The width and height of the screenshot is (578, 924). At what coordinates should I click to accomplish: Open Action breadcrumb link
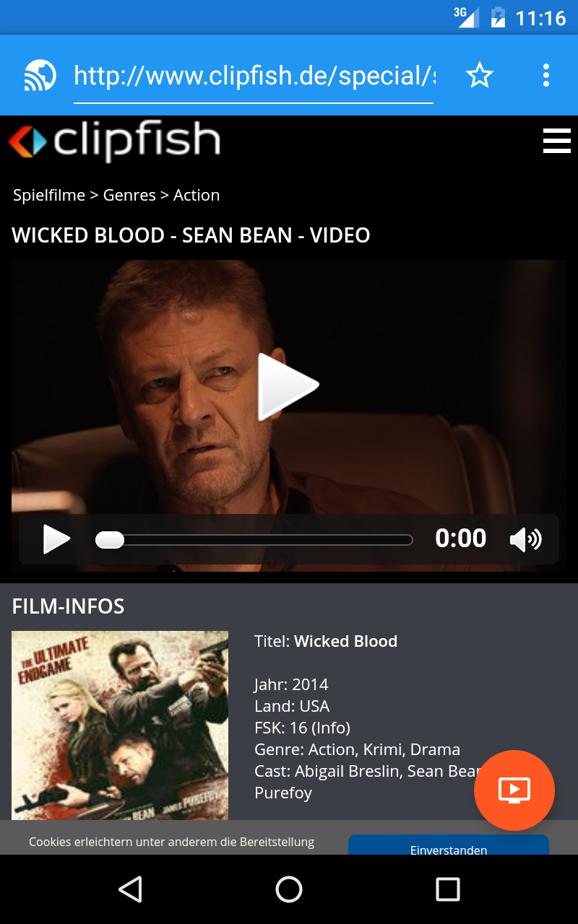(197, 195)
